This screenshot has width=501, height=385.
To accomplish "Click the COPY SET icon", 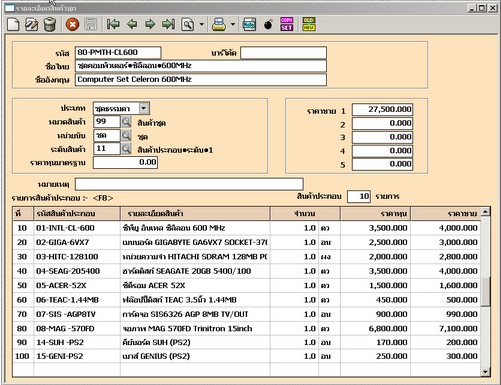I will pyautogui.click(x=287, y=24).
